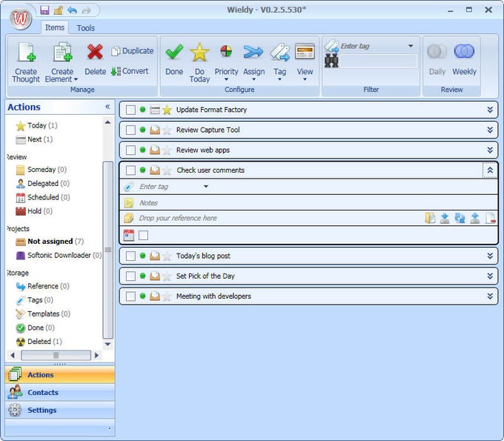Click the sidebar vertical scrollbar thumb
The width and height of the screenshot is (504, 441).
[x=108, y=250]
